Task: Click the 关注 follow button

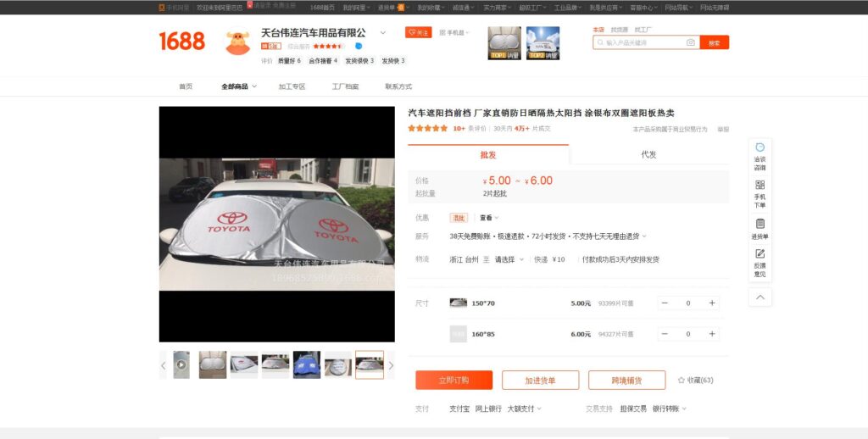Action: pos(419,33)
